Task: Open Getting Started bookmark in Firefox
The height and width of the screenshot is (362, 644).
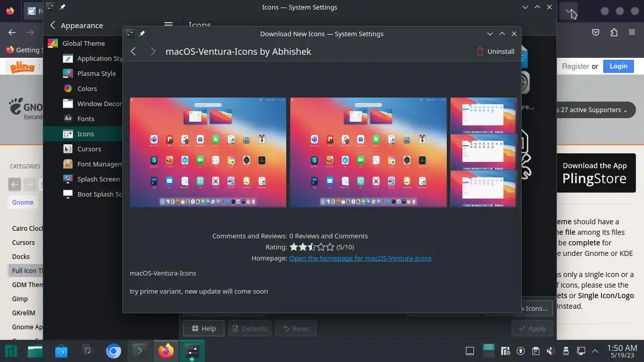Action: pos(23,50)
